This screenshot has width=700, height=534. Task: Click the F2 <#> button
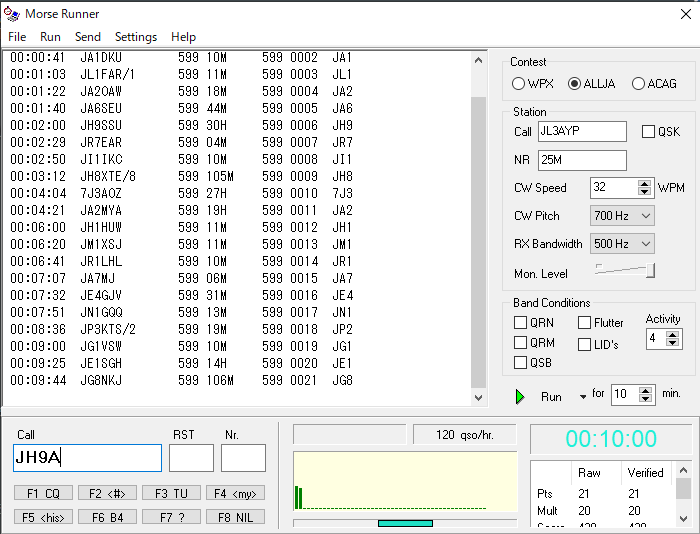(107, 493)
